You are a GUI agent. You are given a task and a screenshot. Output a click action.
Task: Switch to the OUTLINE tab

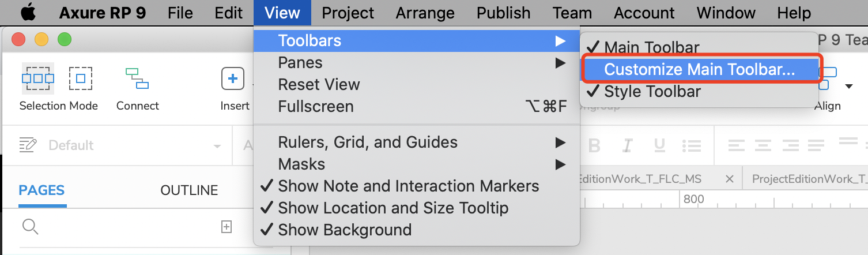[x=189, y=190]
